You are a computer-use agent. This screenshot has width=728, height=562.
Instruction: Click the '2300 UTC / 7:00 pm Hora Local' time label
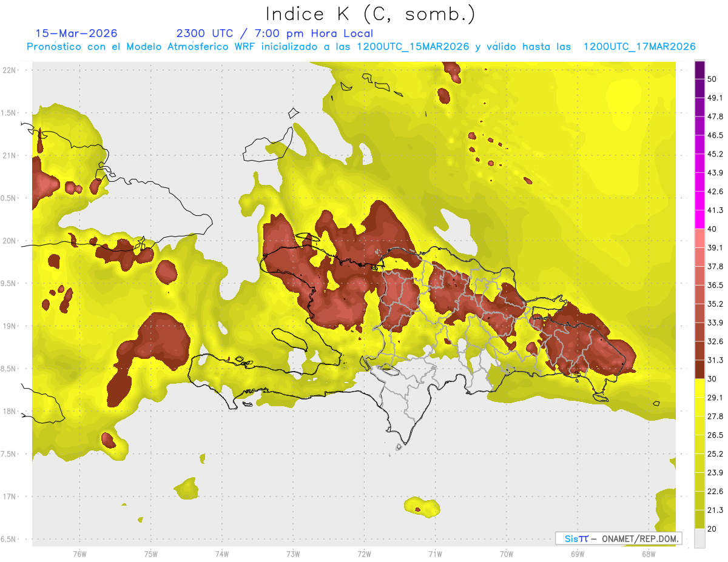[275, 33]
